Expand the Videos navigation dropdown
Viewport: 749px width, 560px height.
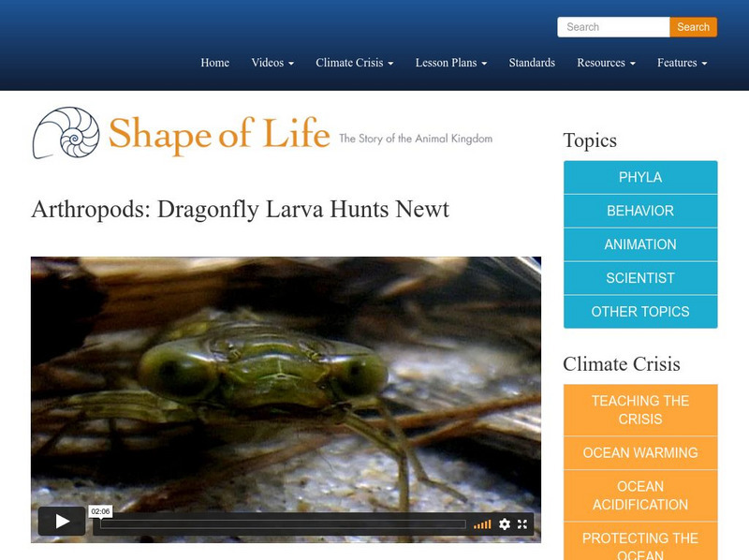point(271,63)
